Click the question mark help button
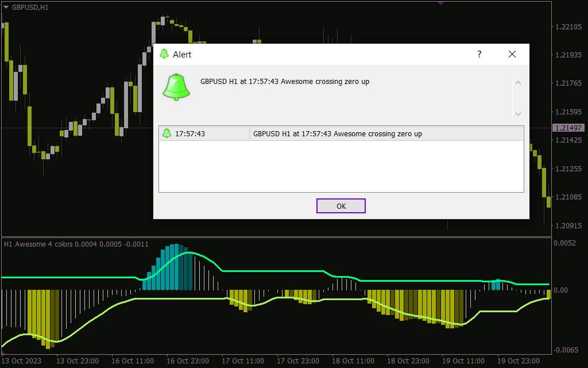Viewport: 588px width, 368px height. pos(479,54)
